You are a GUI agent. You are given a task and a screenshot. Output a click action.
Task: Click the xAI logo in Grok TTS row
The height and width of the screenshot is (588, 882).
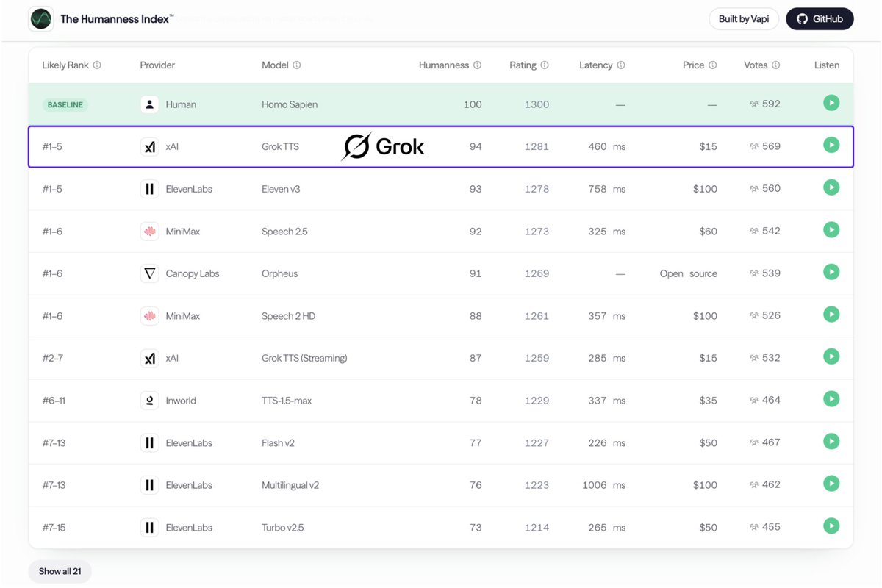[150, 146]
